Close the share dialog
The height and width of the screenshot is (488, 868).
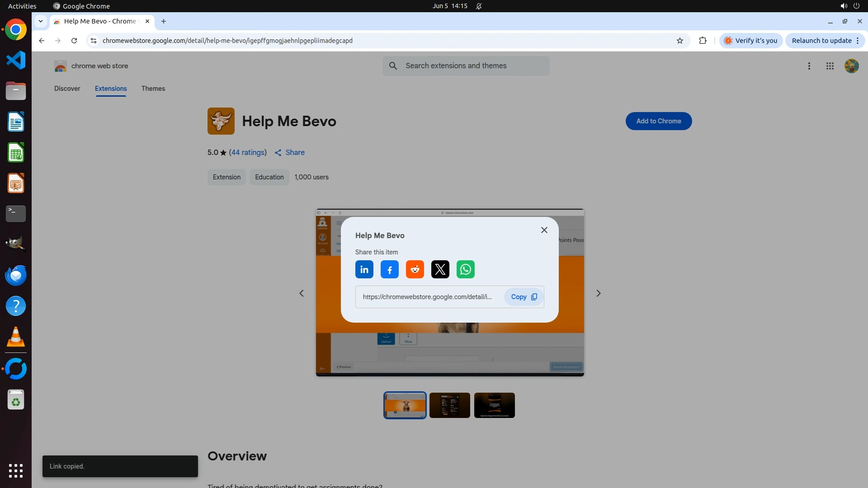click(544, 230)
